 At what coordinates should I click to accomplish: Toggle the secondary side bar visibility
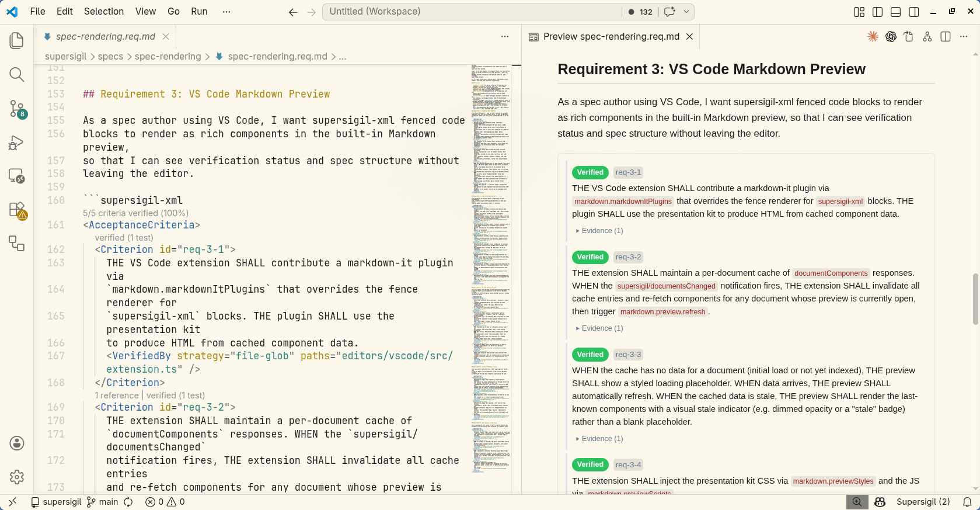914,12
